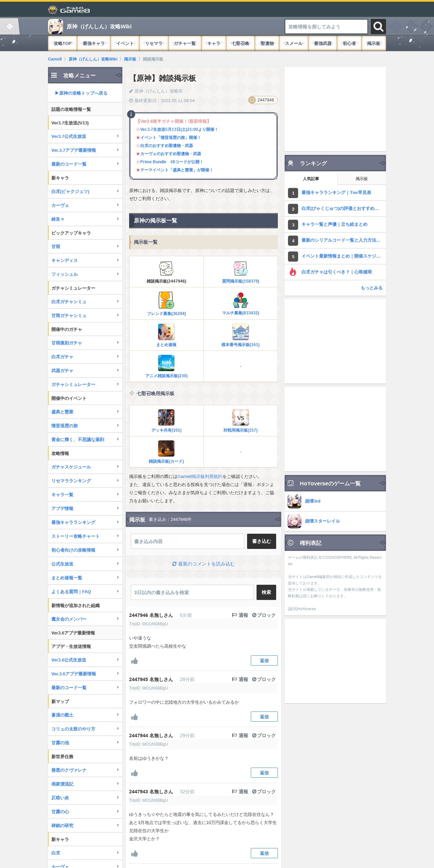Select the 攻略TOP nav tab
The height and width of the screenshot is (868, 434).
[x=63, y=43]
